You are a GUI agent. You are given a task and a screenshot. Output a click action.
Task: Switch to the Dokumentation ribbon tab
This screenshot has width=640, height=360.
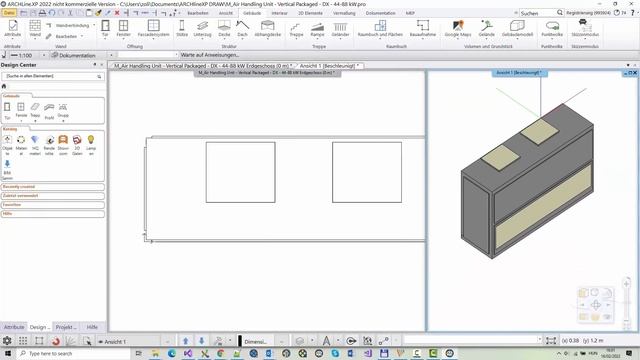[380, 13]
